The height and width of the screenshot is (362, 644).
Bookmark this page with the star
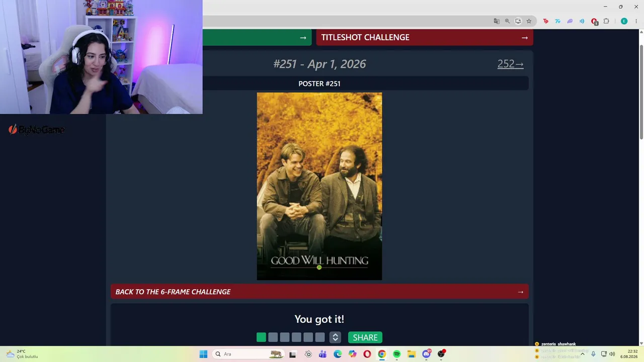click(529, 21)
